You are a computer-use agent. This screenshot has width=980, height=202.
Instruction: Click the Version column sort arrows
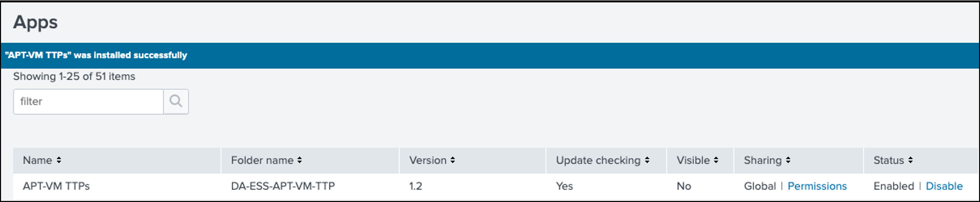(453, 160)
